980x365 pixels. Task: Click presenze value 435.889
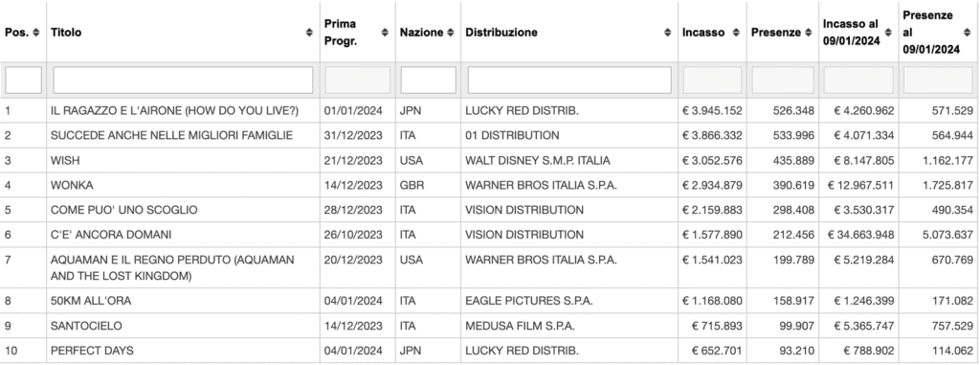click(793, 161)
